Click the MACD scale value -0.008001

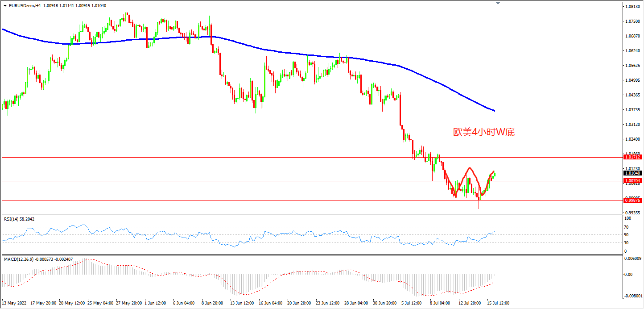tap(633, 296)
